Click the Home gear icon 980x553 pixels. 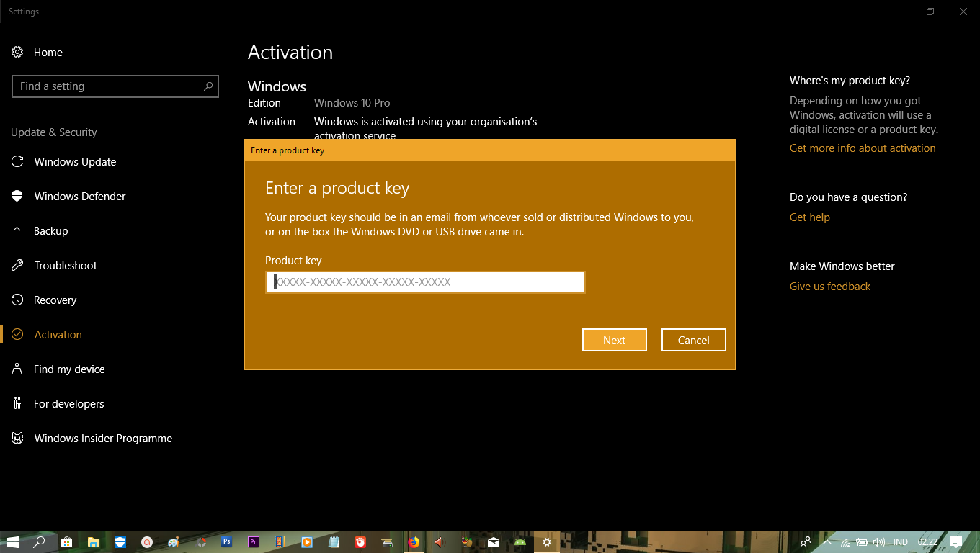point(17,53)
